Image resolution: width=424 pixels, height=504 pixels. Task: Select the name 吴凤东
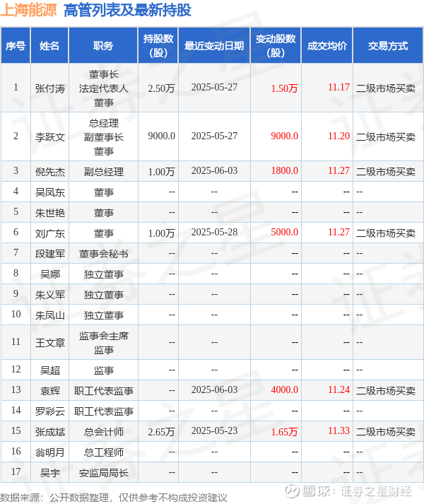pyautogui.click(x=50, y=192)
